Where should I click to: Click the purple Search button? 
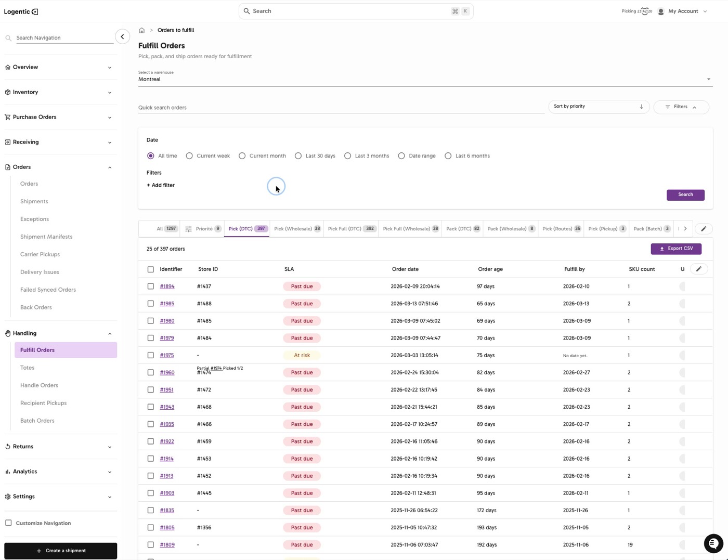coord(685,195)
